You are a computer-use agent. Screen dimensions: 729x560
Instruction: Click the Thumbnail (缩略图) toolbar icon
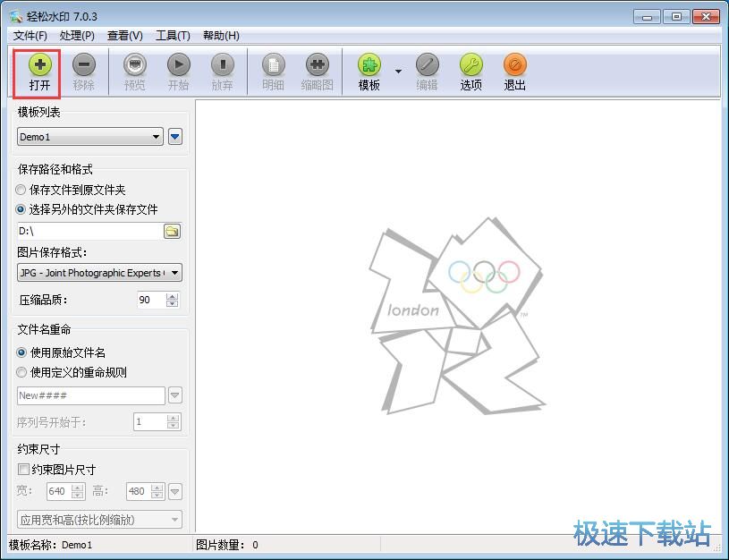click(317, 65)
